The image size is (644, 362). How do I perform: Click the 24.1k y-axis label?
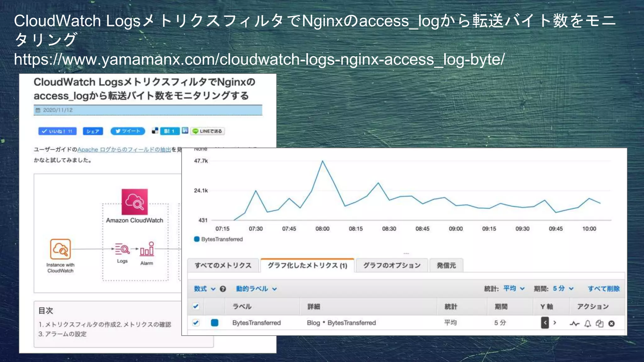pos(201,190)
